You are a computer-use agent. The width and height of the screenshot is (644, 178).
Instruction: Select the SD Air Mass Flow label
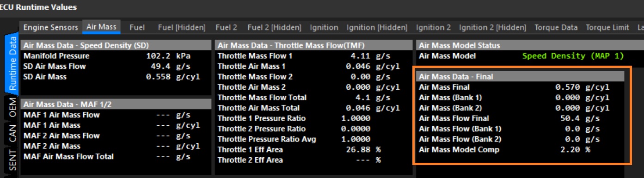pyautogui.click(x=55, y=67)
